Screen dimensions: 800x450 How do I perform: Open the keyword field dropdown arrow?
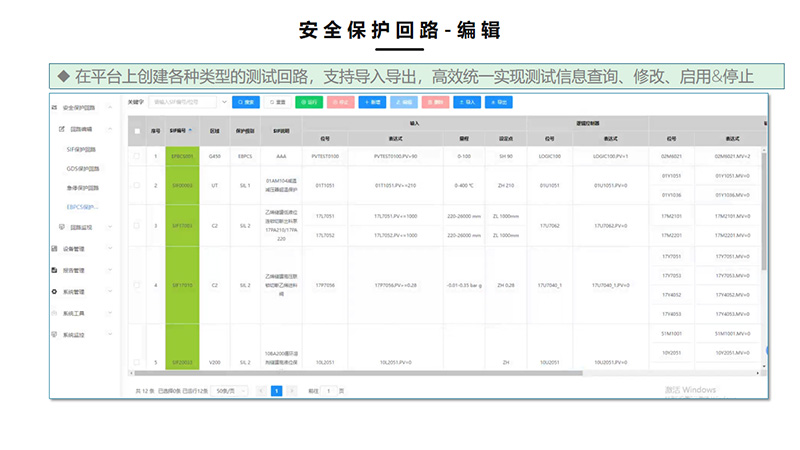pos(224,102)
